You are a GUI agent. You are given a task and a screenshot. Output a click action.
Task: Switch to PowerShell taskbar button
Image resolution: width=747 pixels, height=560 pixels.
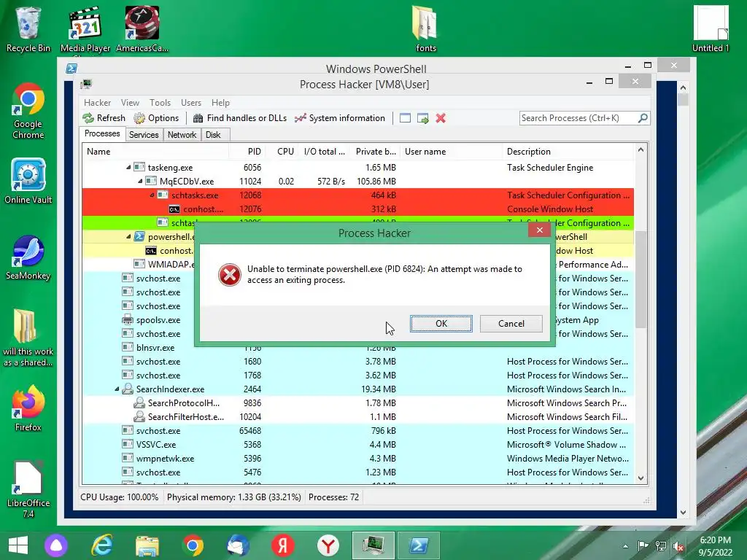[419, 545]
